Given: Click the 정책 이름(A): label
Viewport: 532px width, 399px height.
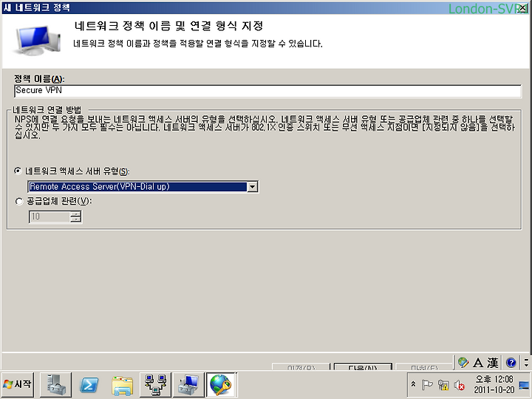Looking at the screenshot, I should [x=39, y=79].
